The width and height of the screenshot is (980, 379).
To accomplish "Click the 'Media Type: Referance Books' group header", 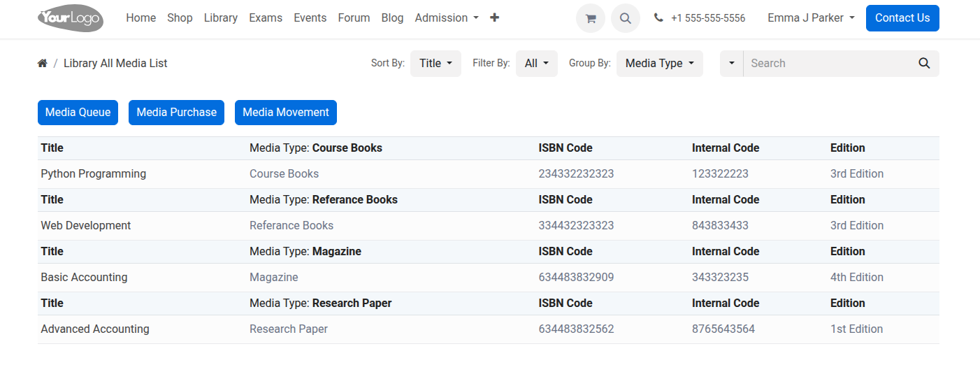I will click(324, 200).
